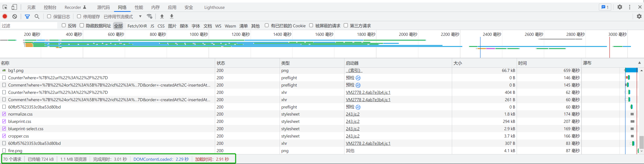Check the 有已拦截的 Cookie checkbox
This screenshot has height=164, width=644.
click(x=267, y=25)
